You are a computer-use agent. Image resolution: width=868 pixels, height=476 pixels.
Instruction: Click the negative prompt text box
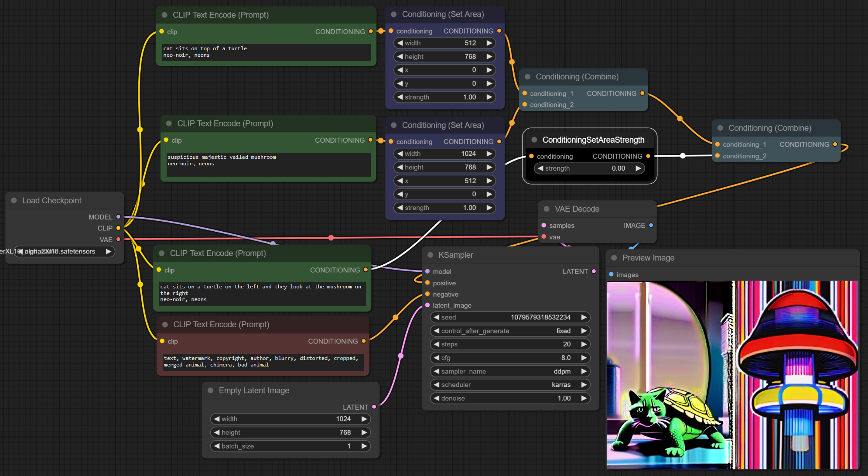[263, 362]
